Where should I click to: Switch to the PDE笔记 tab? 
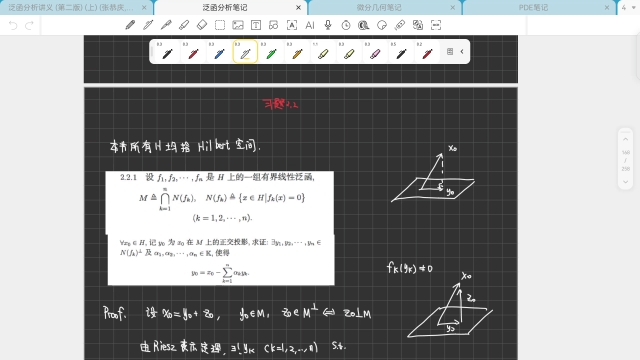point(533,7)
